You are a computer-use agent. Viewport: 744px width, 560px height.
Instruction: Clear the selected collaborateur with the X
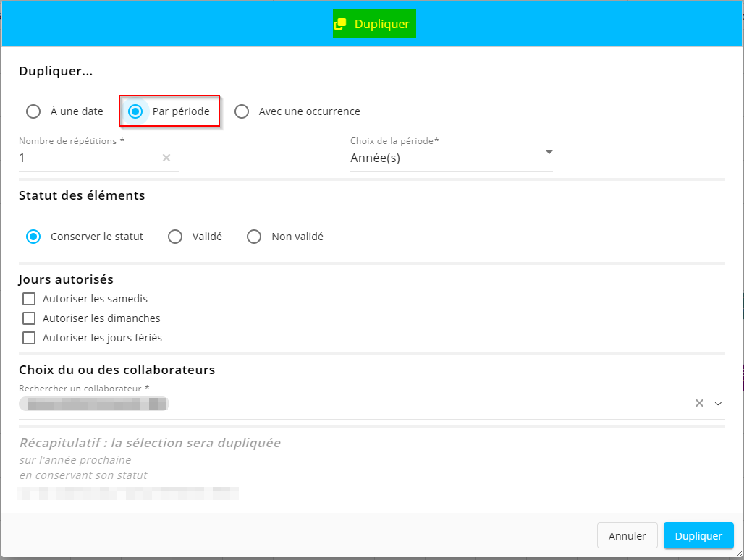pyautogui.click(x=699, y=403)
